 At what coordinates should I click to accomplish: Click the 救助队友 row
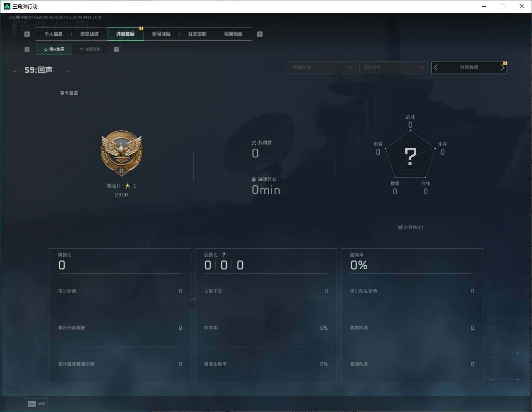pyautogui.click(x=412, y=328)
